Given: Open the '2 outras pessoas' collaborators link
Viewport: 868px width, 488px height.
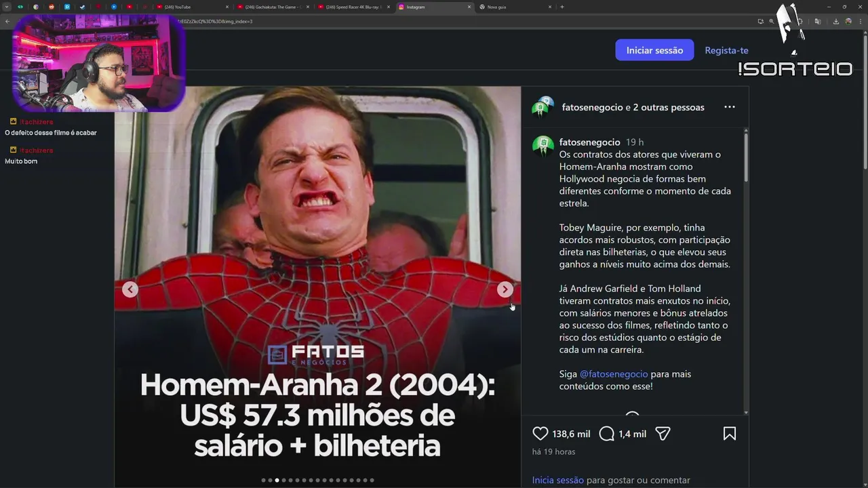Looking at the screenshot, I should pos(669,107).
